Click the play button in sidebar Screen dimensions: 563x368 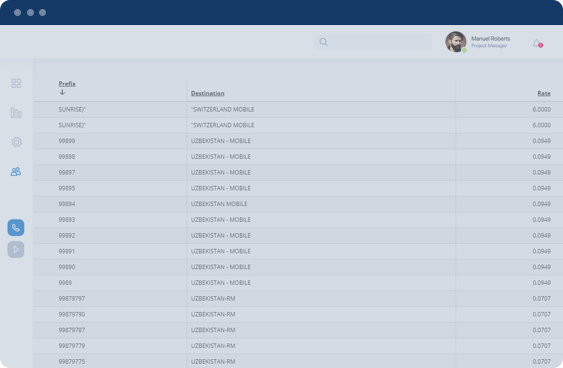point(16,250)
